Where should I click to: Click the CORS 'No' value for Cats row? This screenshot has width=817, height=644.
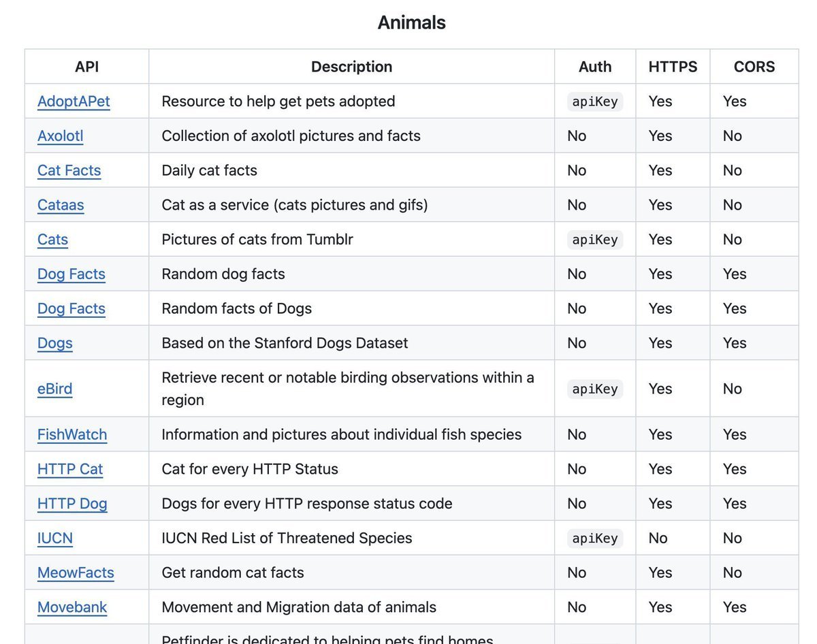733,240
